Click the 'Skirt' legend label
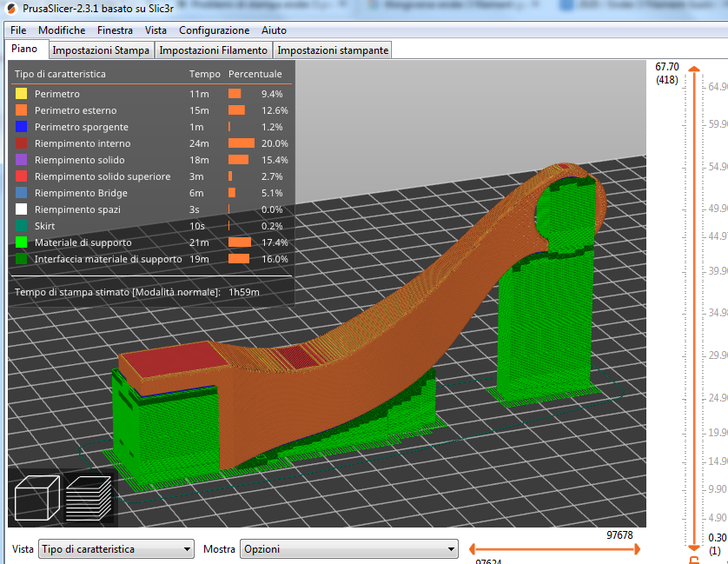This screenshot has width=728, height=564. coord(44,226)
